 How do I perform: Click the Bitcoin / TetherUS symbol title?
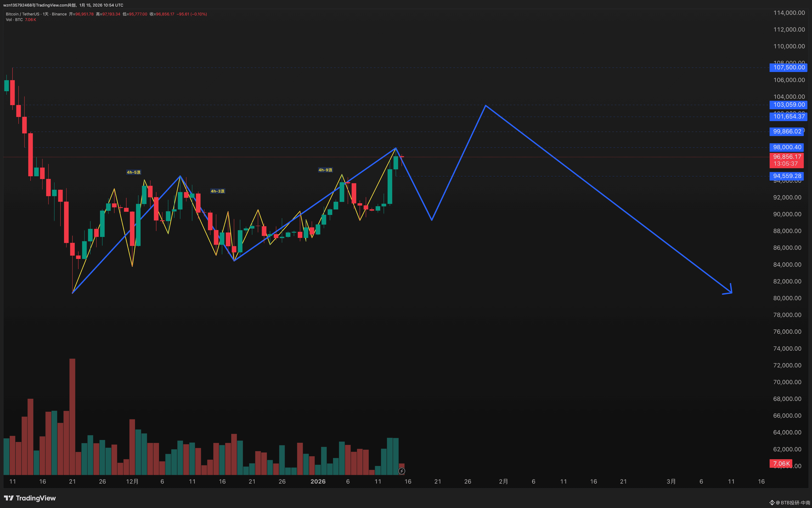point(22,14)
